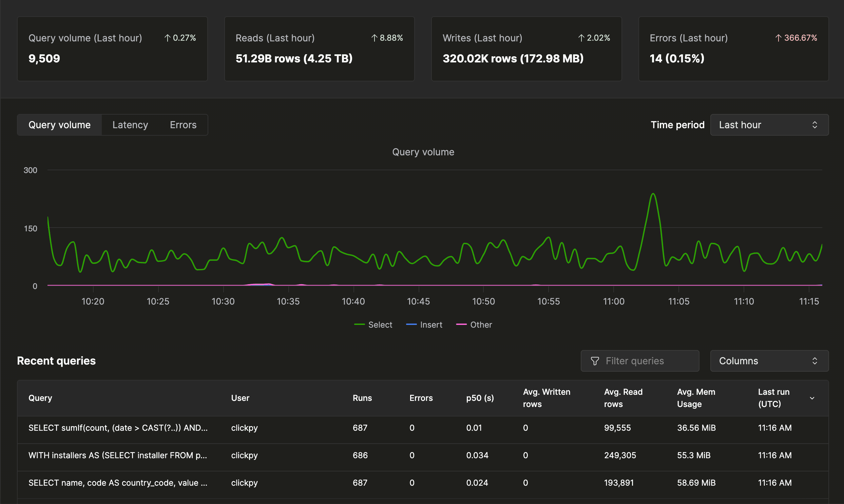
Task: Click the Errors tab
Action: point(183,124)
